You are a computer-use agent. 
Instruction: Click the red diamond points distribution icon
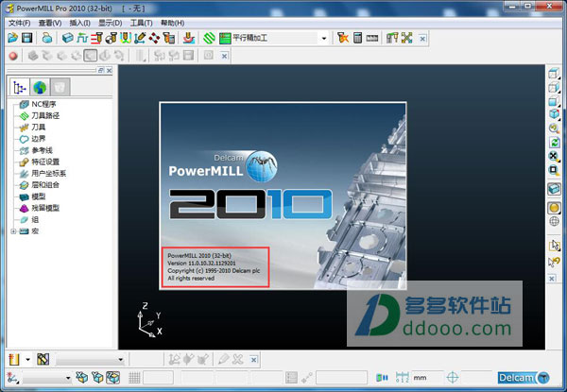pyautogui.click(x=154, y=38)
